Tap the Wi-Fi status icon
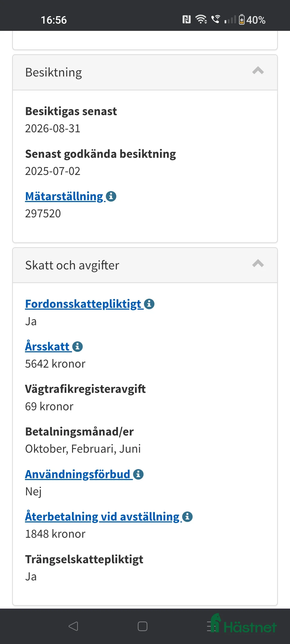The height and width of the screenshot is (644, 290). (200, 19)
